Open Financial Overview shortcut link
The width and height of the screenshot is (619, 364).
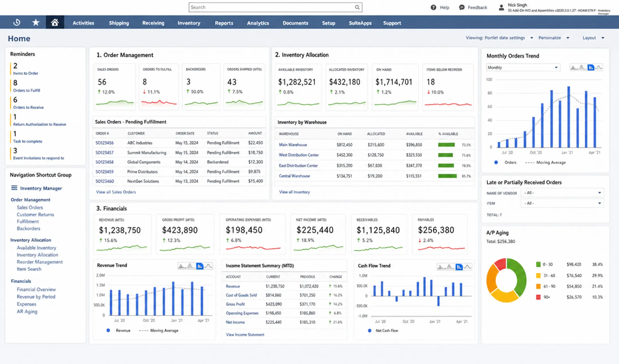[x=36, y=289]
